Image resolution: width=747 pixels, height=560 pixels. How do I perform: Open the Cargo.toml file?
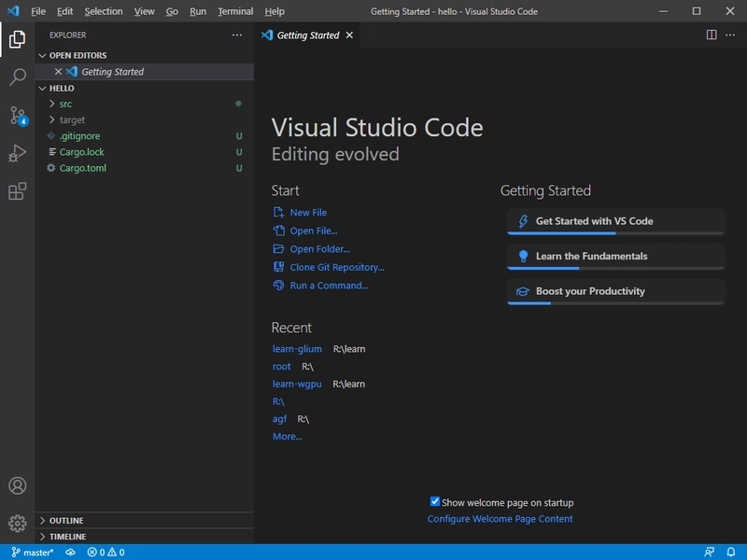[145, 168]
